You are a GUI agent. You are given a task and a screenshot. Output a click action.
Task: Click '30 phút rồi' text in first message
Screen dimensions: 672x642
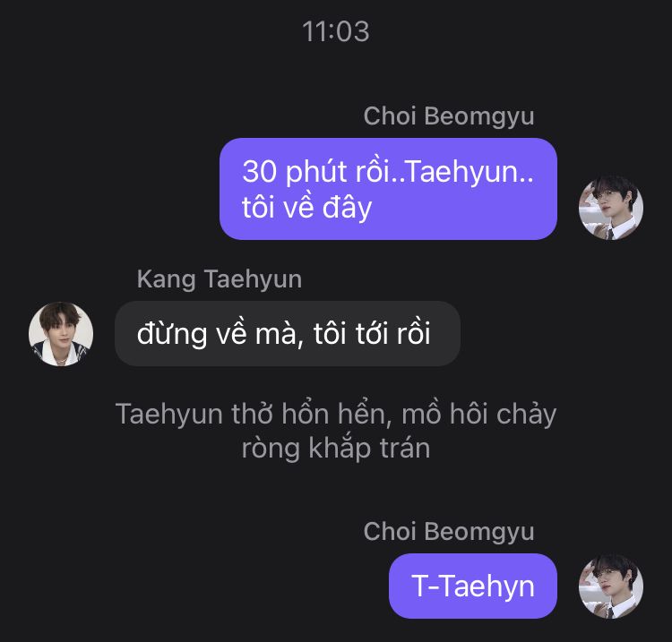(x=319, y=170)
